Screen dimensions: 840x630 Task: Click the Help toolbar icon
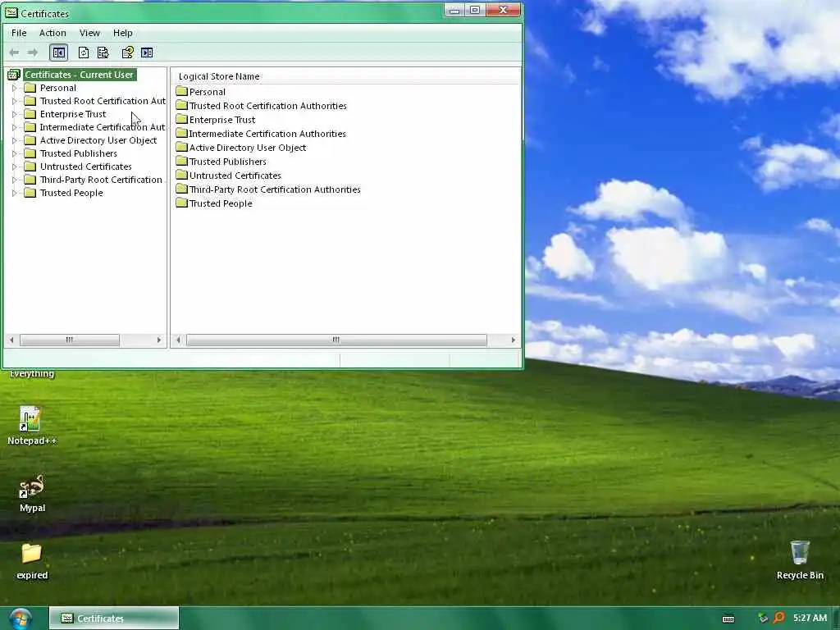coord(127,52)
